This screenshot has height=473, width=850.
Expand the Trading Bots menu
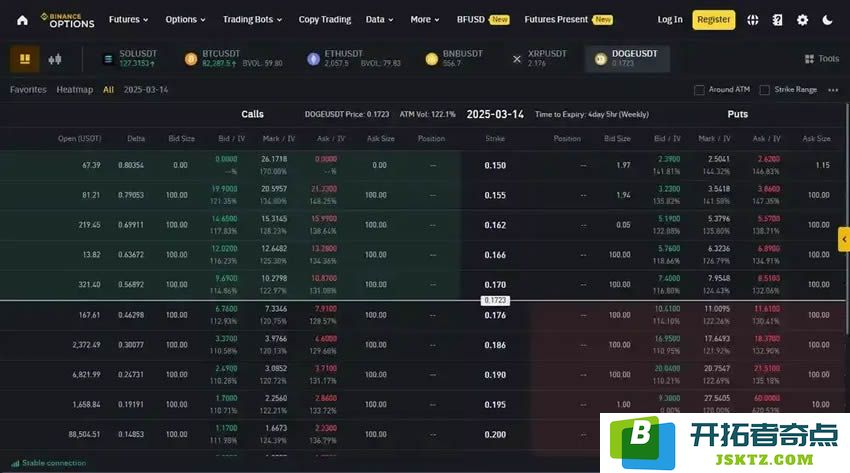pyautogui.click(x=253, y=20)
